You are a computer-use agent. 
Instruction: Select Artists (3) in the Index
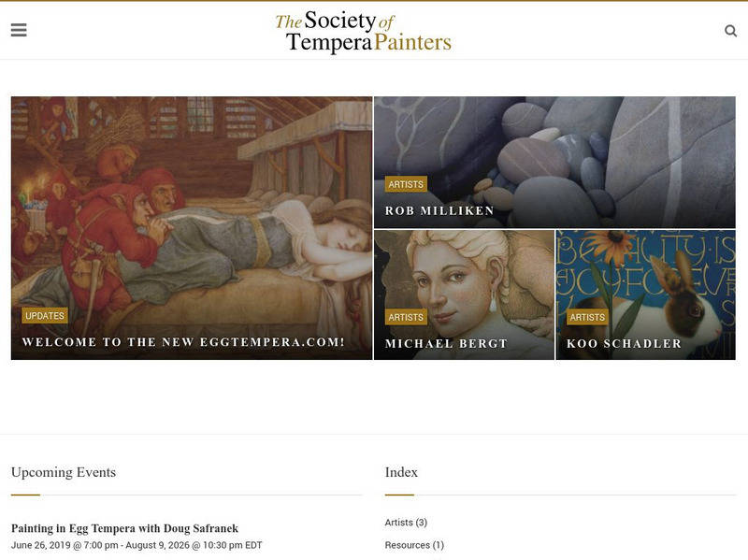(x=406, y=523)
